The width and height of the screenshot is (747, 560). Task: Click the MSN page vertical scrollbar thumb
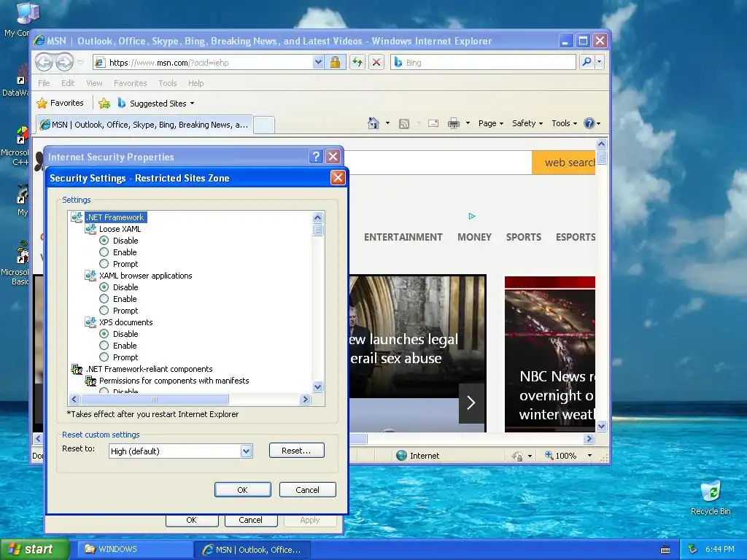601,157
